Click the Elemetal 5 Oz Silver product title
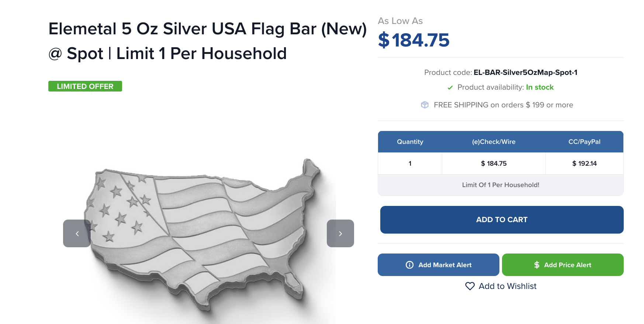 208,41
